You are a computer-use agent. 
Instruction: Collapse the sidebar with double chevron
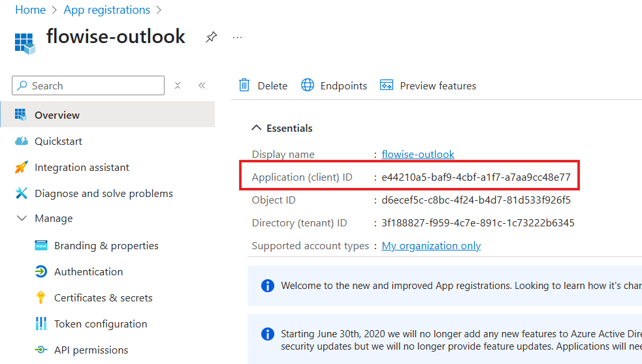(202, 85)
